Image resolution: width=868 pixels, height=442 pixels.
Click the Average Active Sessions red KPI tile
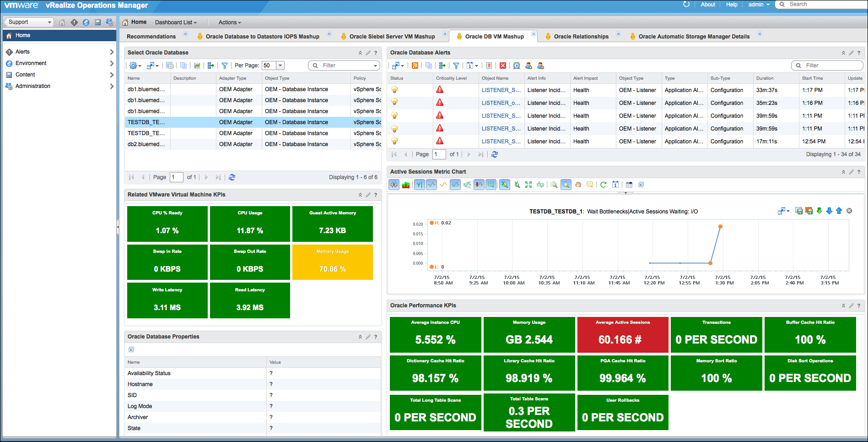(623, 335)
